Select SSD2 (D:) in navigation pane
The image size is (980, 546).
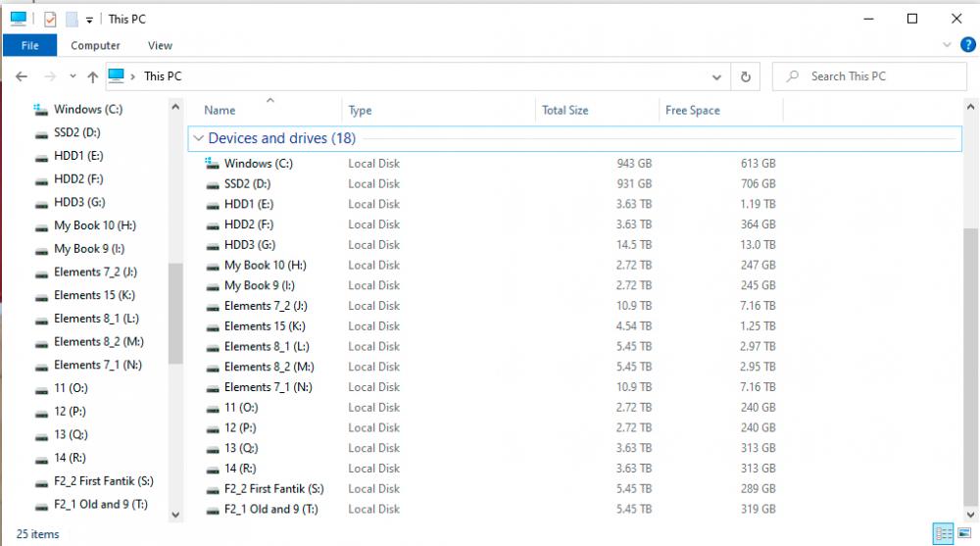click(76, 132)
